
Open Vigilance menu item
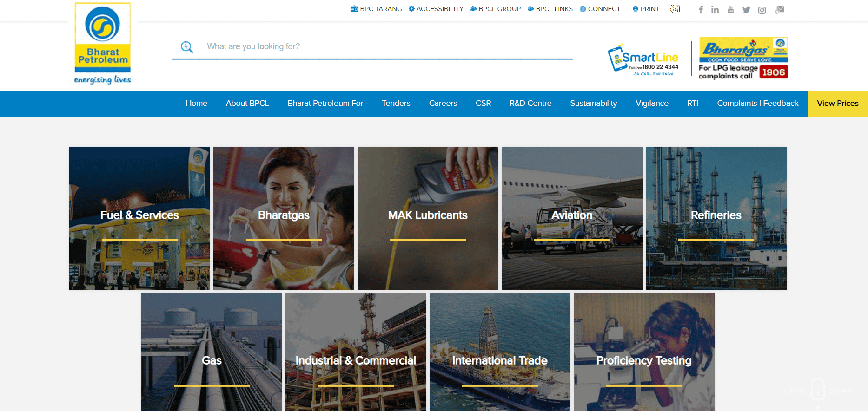pyautogui.click(x=652, y=103)
